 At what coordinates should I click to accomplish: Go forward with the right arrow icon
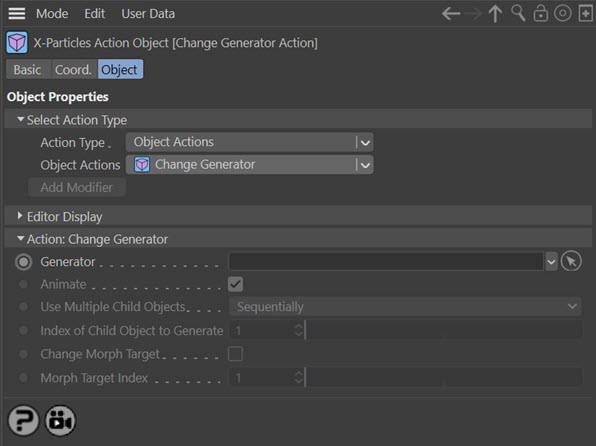473,14
